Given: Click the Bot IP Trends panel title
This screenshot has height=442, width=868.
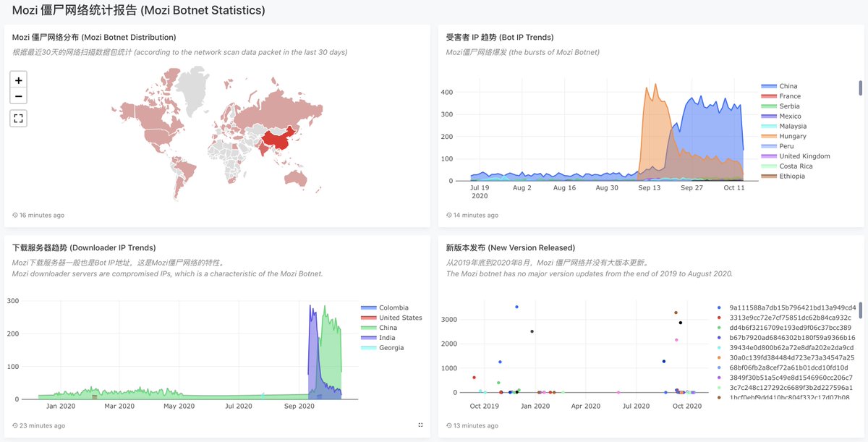Looking at the screenshot, I should coord(500,37).
